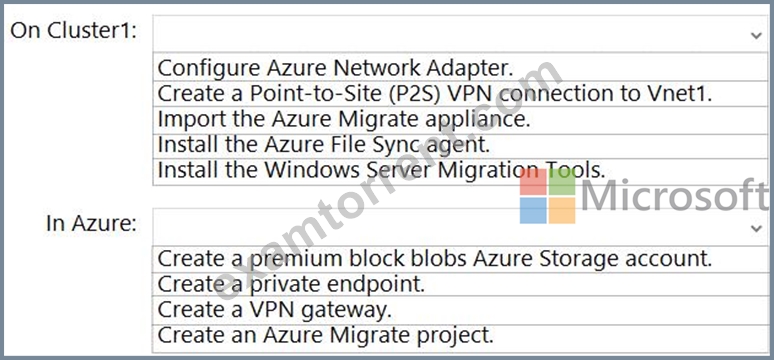Screen dimensions: 774x360
Task: Open the On Cluster1 dropdown arrow
Action: point(756,35)
